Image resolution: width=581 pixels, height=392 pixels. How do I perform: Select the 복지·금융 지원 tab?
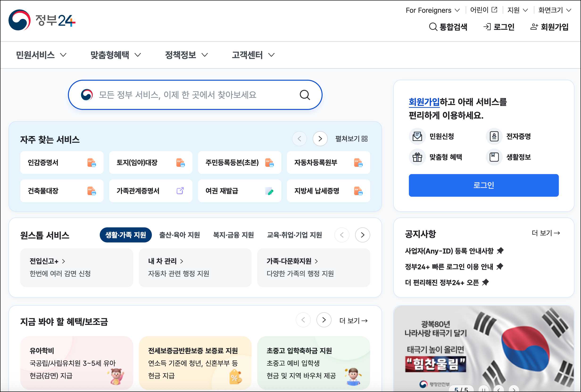(233, 235)
